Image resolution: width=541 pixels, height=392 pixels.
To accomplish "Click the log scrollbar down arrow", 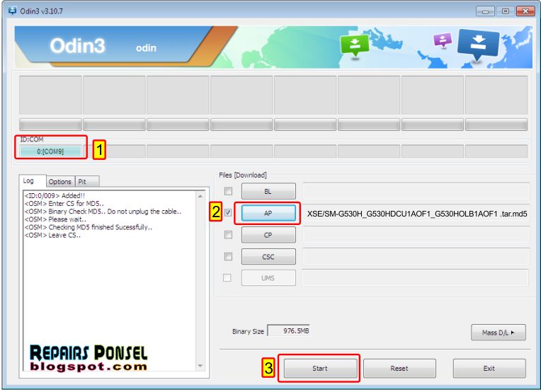I will click(x=200, y=365).
